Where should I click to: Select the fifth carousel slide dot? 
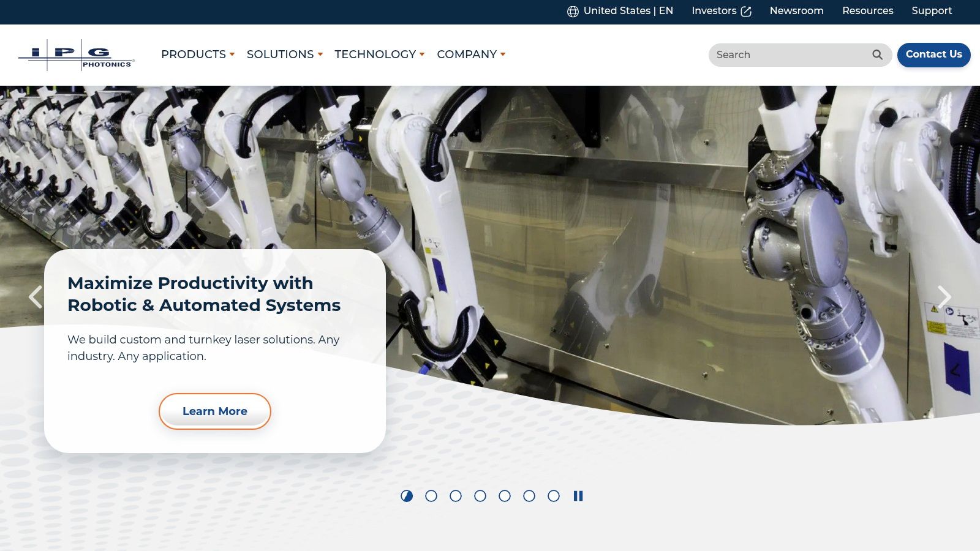[x=505, y=496]
